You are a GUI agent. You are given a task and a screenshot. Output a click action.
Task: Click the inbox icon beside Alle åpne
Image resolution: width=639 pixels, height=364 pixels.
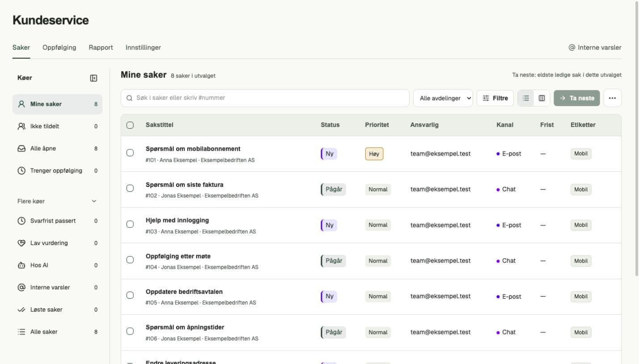pyautogui.click(x=21, y=148)
